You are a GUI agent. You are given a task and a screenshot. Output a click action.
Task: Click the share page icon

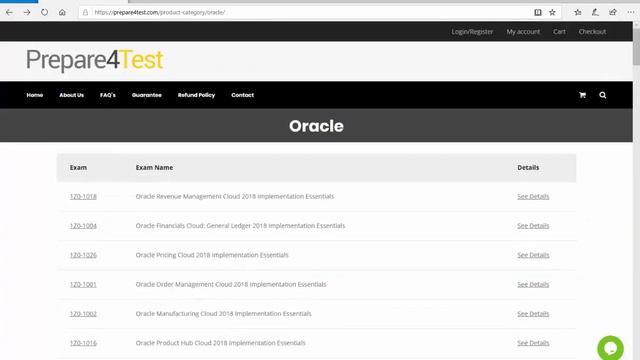tap(613, 12)
